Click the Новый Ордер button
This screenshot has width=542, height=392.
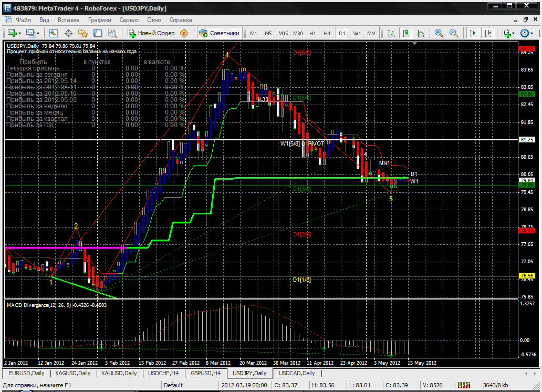[x=151, y=33]
